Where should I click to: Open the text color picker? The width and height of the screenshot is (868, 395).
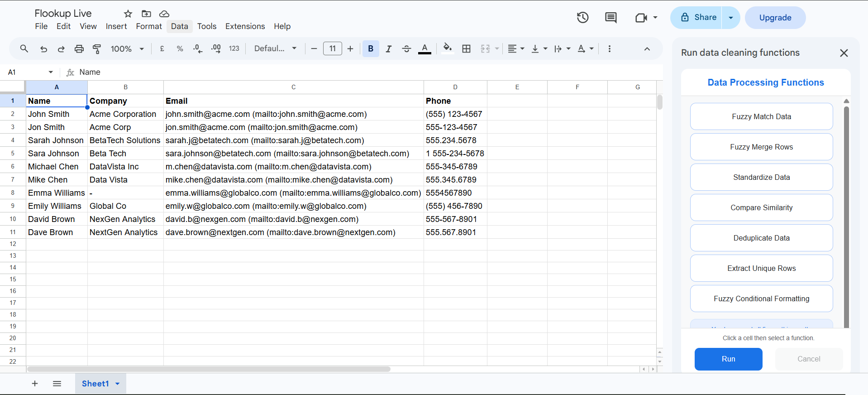(424, 48)
